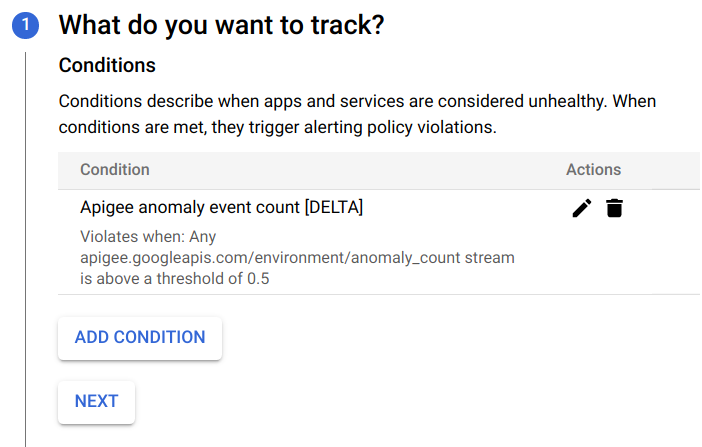Click the [DELTA] label in the condition name
The width and height of the screenshot is (702, 447).
(334, 208)
